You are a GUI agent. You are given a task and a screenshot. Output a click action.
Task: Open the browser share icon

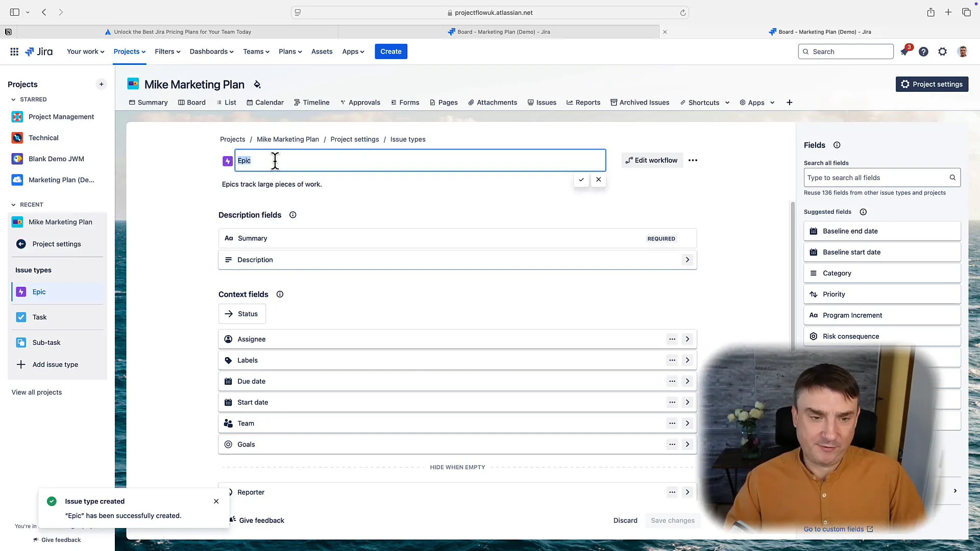pyautogui.click(x=931, y=12)
